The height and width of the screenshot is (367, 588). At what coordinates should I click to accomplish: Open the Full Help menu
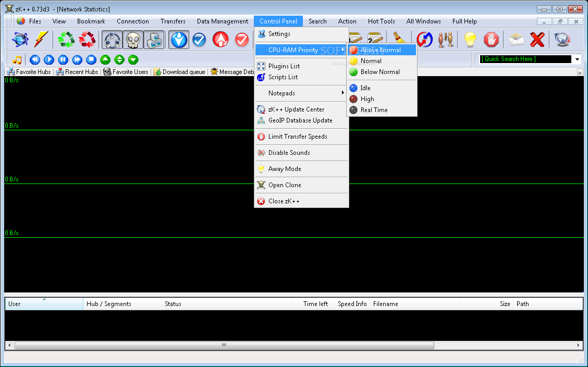464,21
